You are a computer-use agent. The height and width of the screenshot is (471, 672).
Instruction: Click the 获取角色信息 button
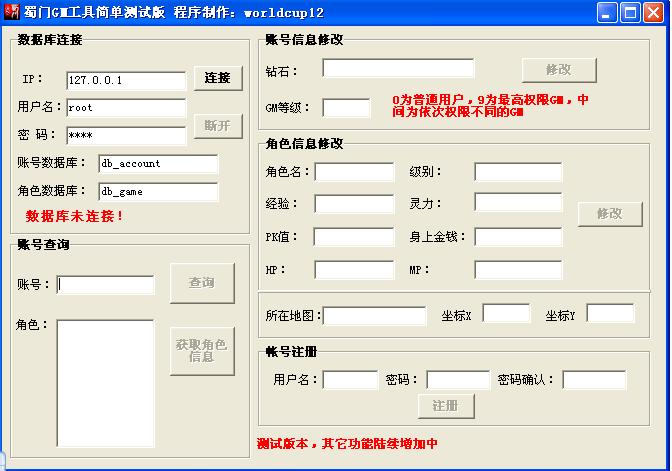(202, 350)
